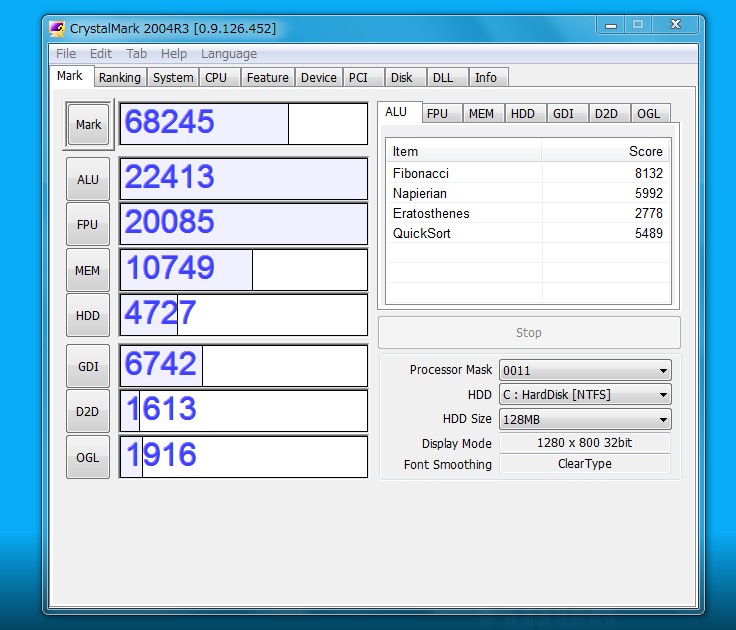Open the HDD Size dropdown
The width and height of the screenshot is (736, 630).
[x=585, y=419]
